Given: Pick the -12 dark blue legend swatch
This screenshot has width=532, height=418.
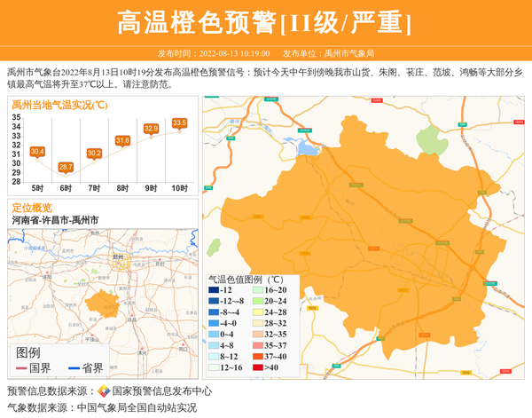Looking at the screenshot, I should (x=213, y=291).
